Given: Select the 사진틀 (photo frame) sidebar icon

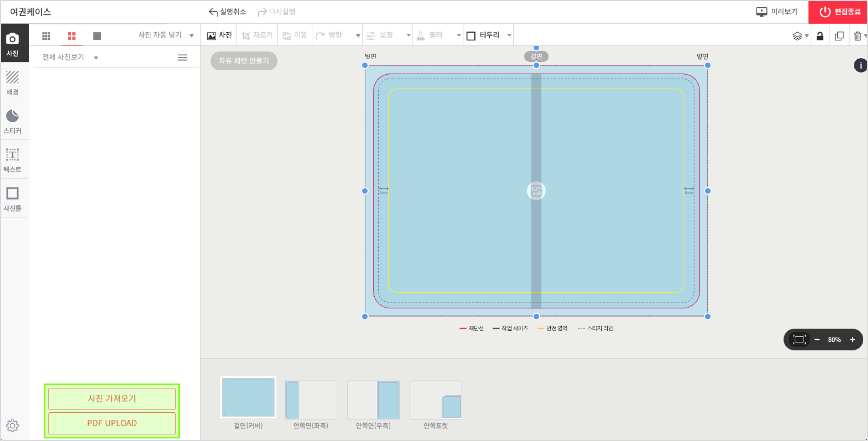Looking at the screenshot, I should pyautogui.click(x=13, y=198).
